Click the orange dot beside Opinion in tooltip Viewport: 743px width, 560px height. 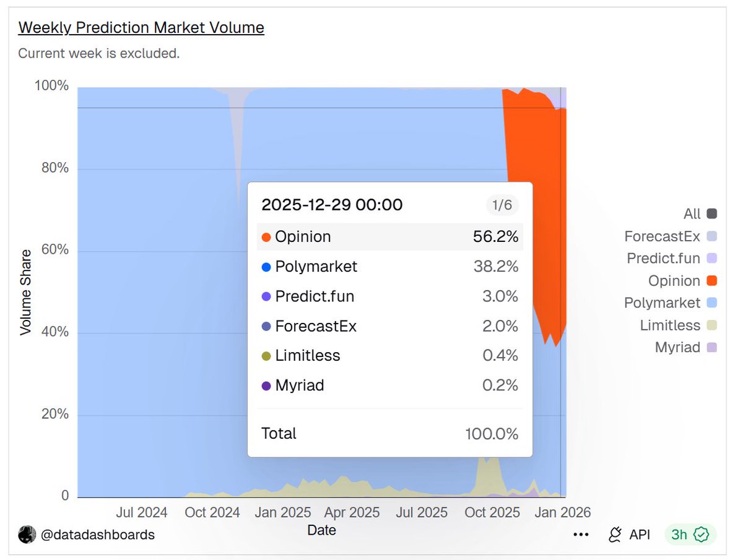266,238
